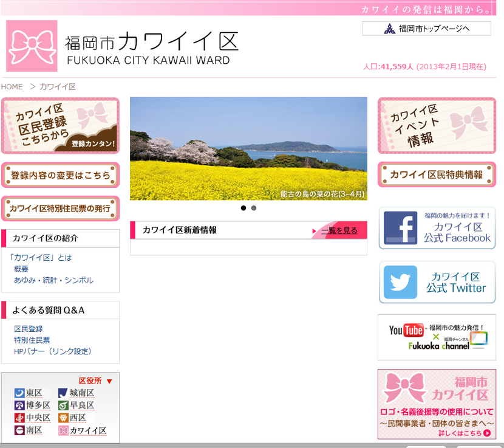Image resolution: width=504 pixels, height=448 pixels.
Task: Click the 南区 ward icon
Action: 19,430
